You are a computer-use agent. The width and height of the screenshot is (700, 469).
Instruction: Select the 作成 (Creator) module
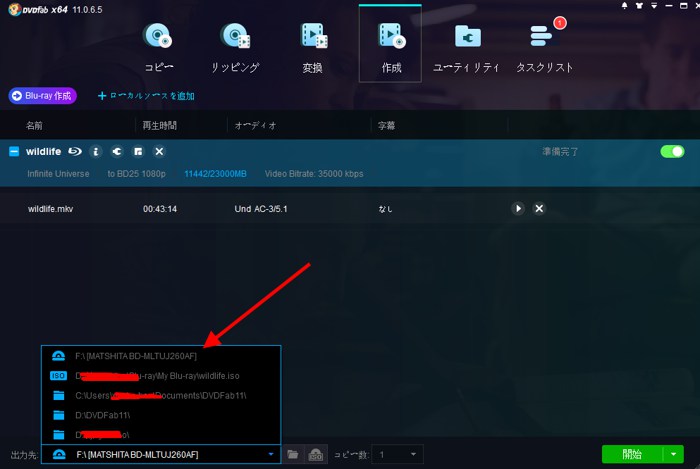click(x=390, y=44)
